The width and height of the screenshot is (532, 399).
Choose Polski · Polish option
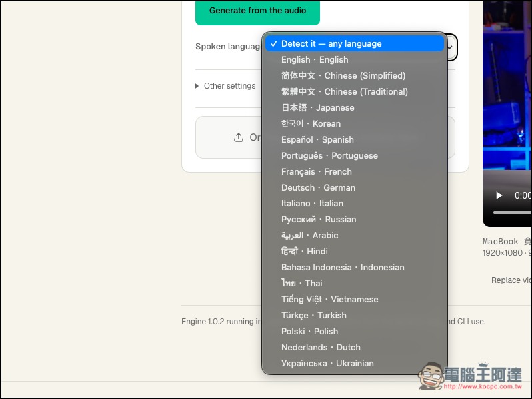(354, 331)
